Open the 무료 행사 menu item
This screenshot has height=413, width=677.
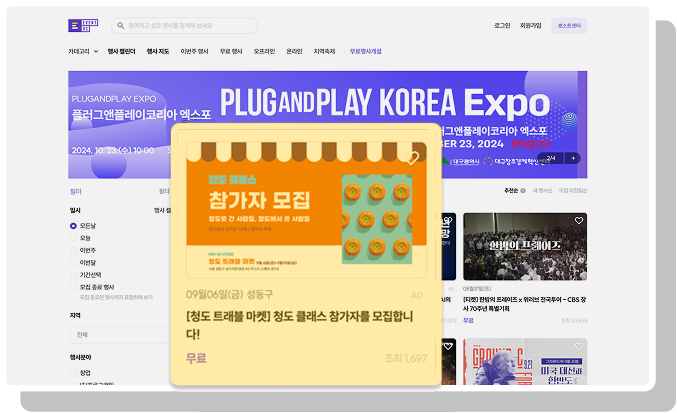pyautogui.click(x=231, y=51)
